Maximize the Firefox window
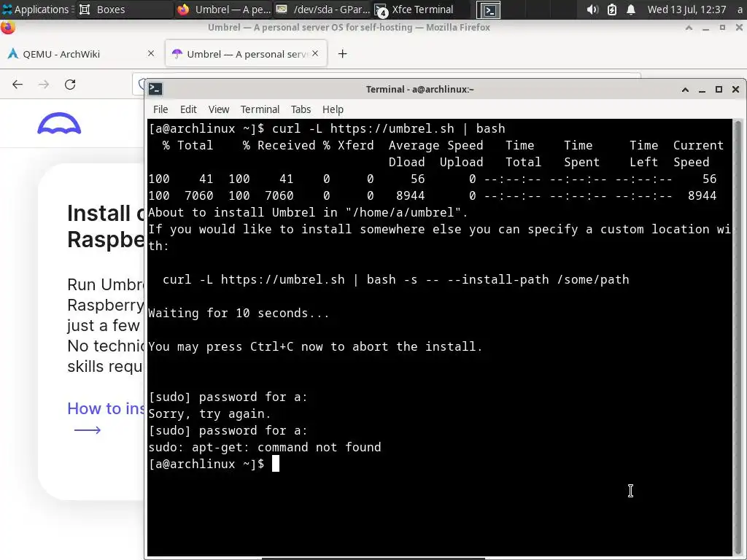The width and height of the screenshot is (747, 560). coord(723,28)
